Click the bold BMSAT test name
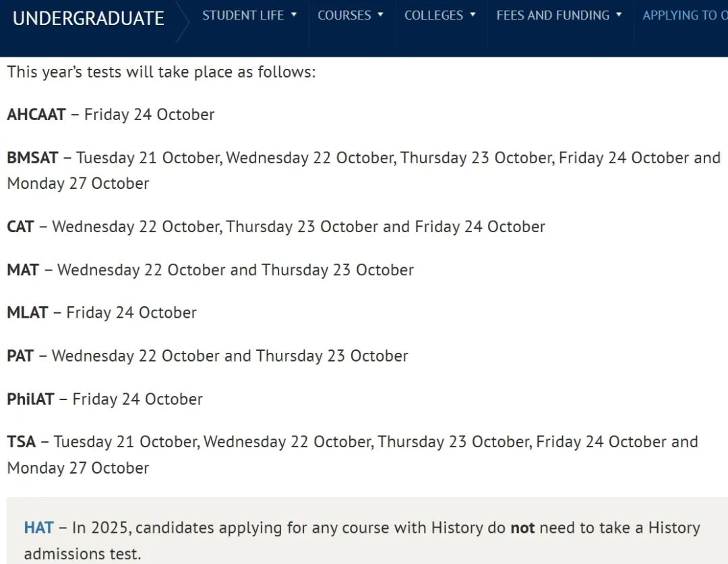728x564 pixels. click(x=32, y=158)
